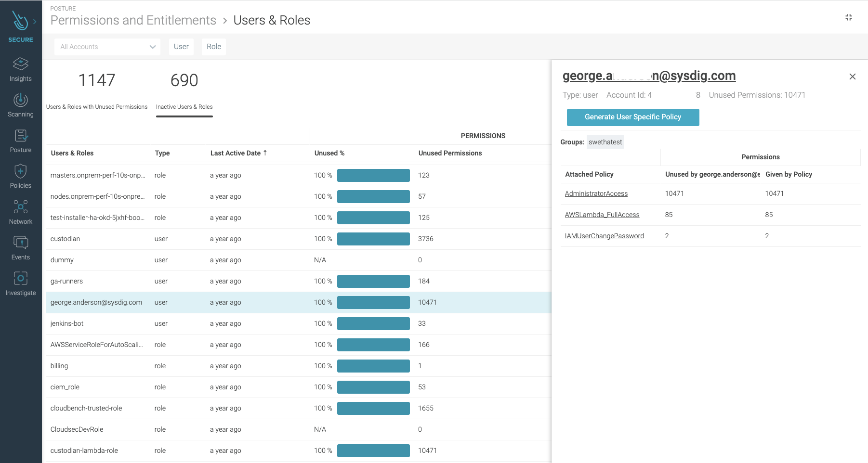Screen dimensions: 868x463
Task: Click the swethatest group tag
Action: point(605,142)
